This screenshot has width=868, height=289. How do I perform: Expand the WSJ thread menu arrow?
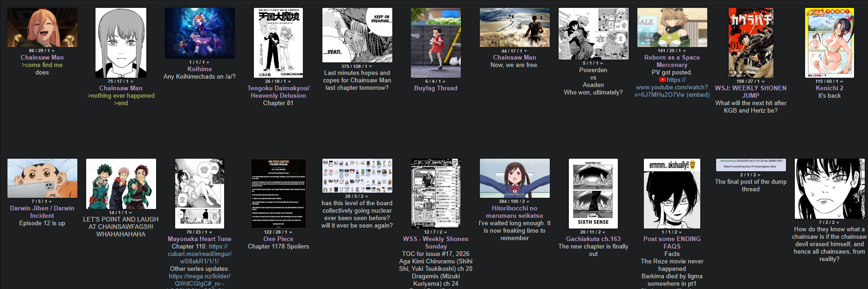click(763, 81)
